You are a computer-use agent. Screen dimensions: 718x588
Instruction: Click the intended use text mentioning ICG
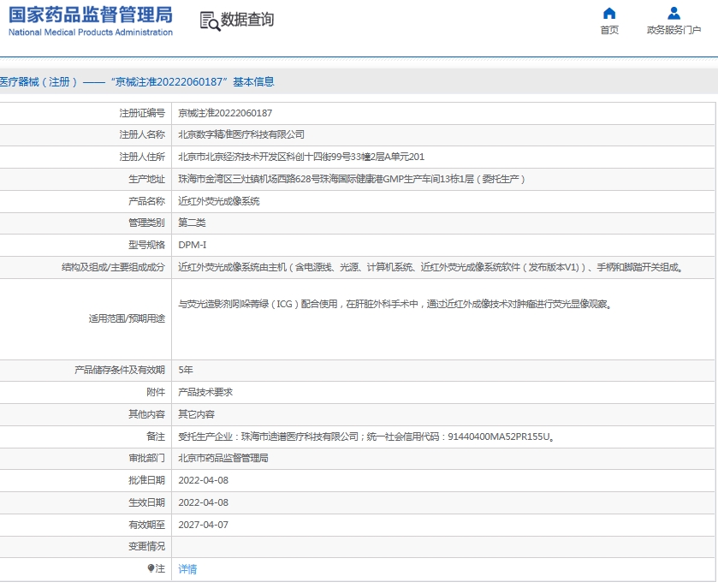coord(395,304)
